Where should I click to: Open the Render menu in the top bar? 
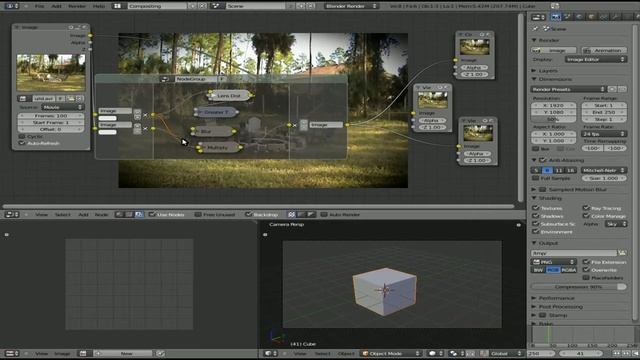coord(77,6)
